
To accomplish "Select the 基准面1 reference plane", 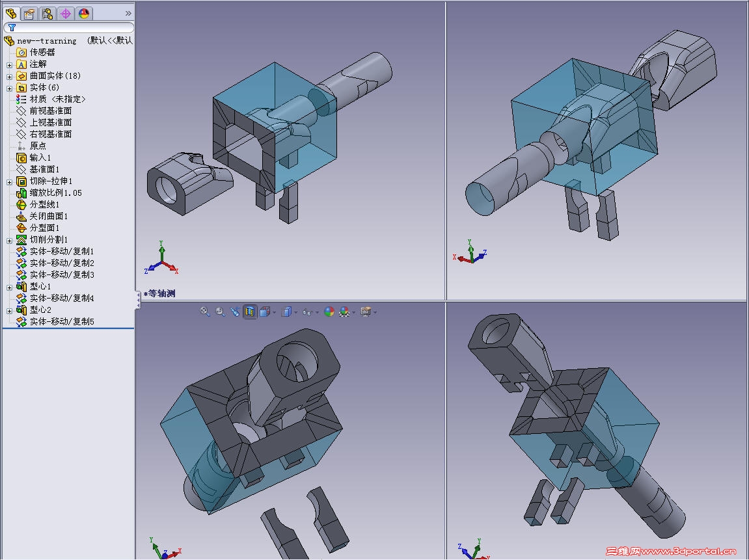I will 44,169.
